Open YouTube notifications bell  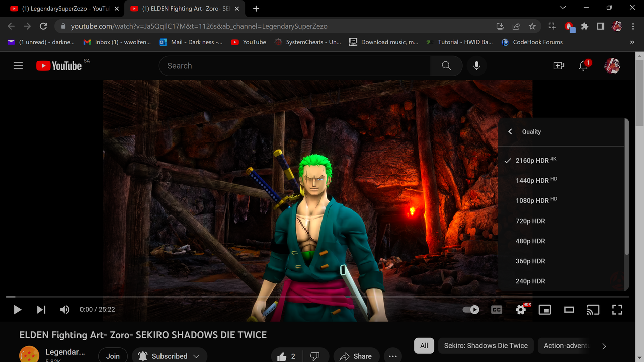[584, 66]
